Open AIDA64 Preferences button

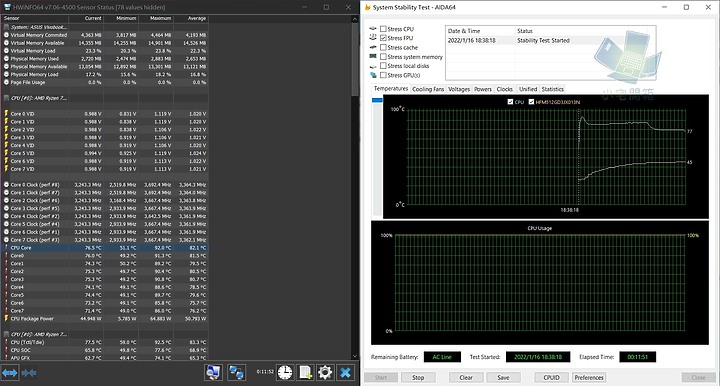click(589, 377)
